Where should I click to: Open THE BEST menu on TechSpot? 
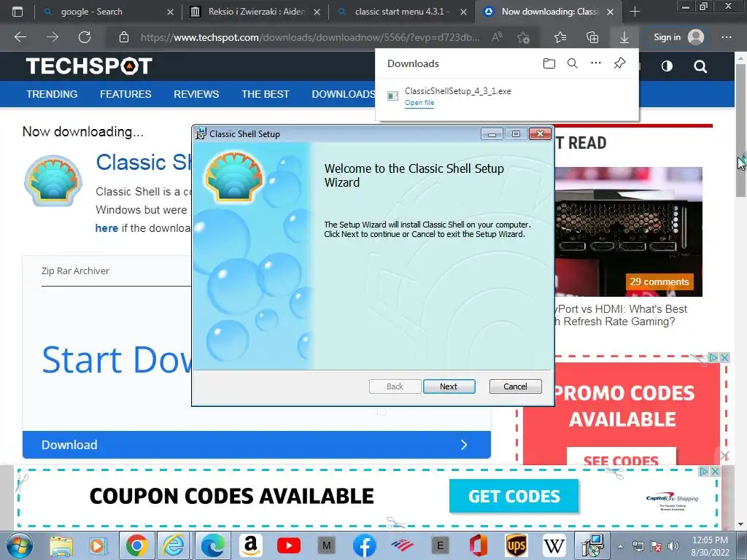point(266,94)
